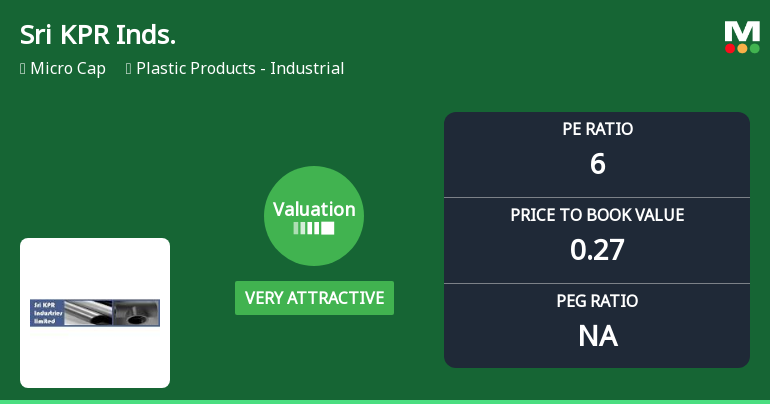Click the PE ratio value 6
Viewport: 770px width, 404px height.
[x=597, y=164]
